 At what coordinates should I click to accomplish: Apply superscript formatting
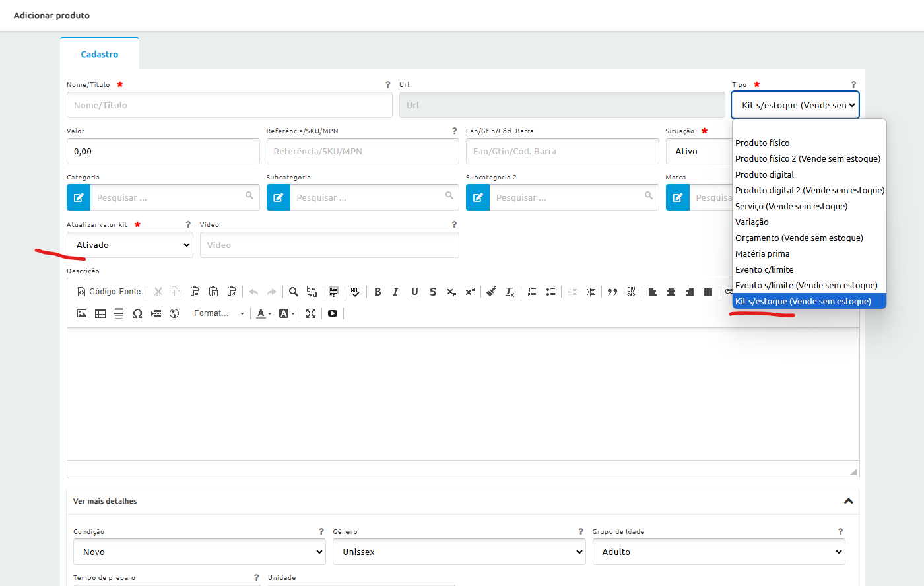pos(470,292)
